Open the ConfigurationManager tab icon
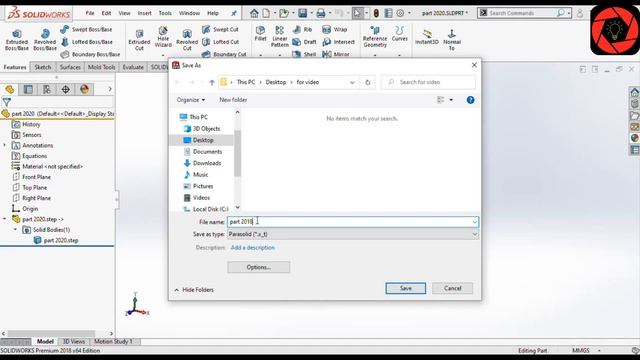The height and width of the screenshot is (360, 640). (x=47, y=89)
